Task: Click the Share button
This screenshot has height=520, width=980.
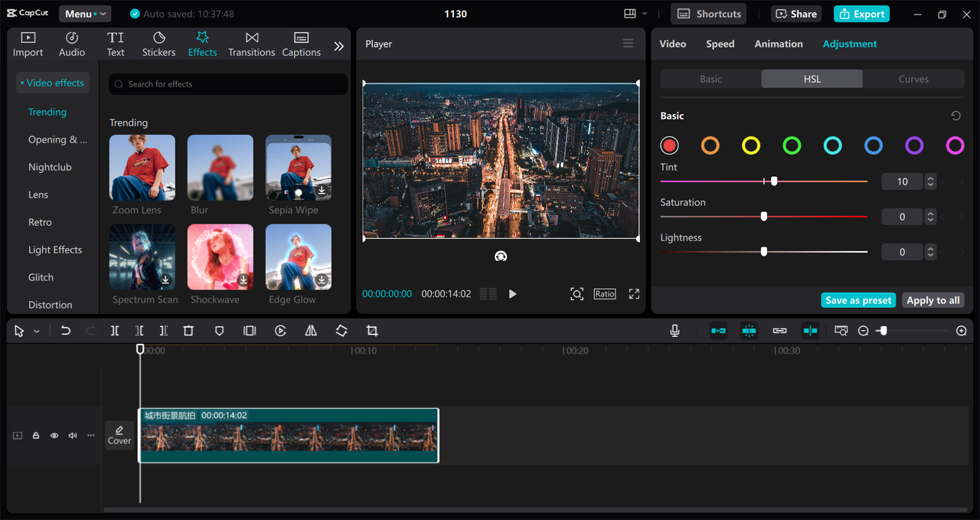Action: 797,14
